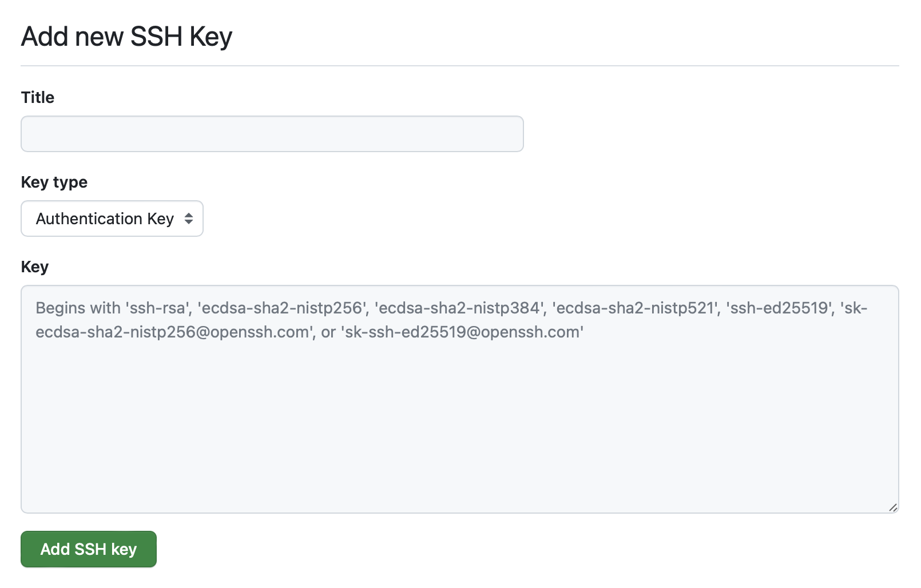Click the Title field label
921x588 pixels.
(x=38, y=97)
